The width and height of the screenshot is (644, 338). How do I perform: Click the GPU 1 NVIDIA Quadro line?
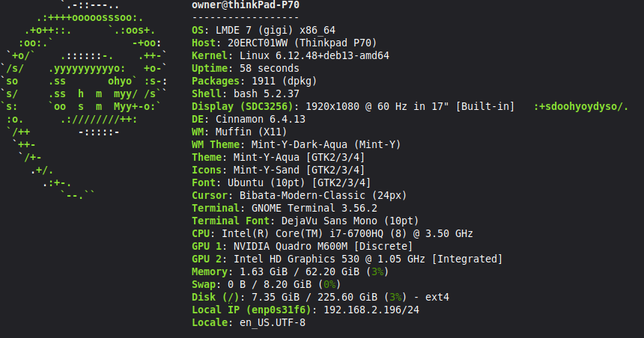[302, 246]
